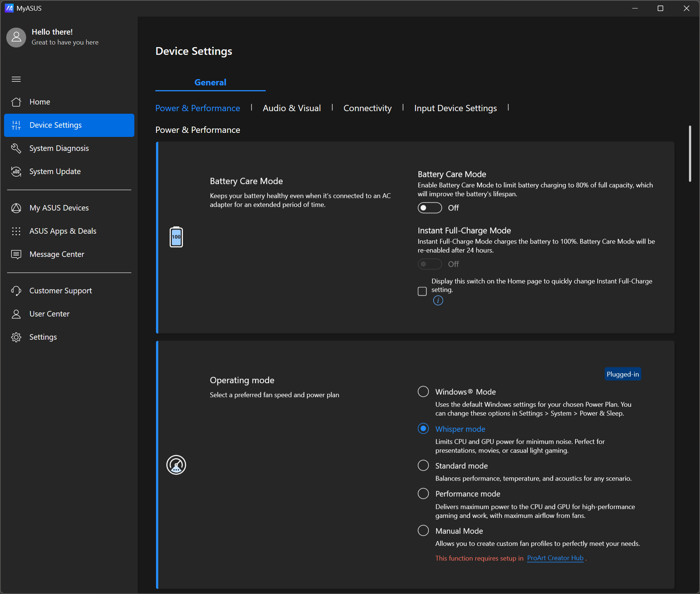Open the Connectivity section tab

click(367, 108)
